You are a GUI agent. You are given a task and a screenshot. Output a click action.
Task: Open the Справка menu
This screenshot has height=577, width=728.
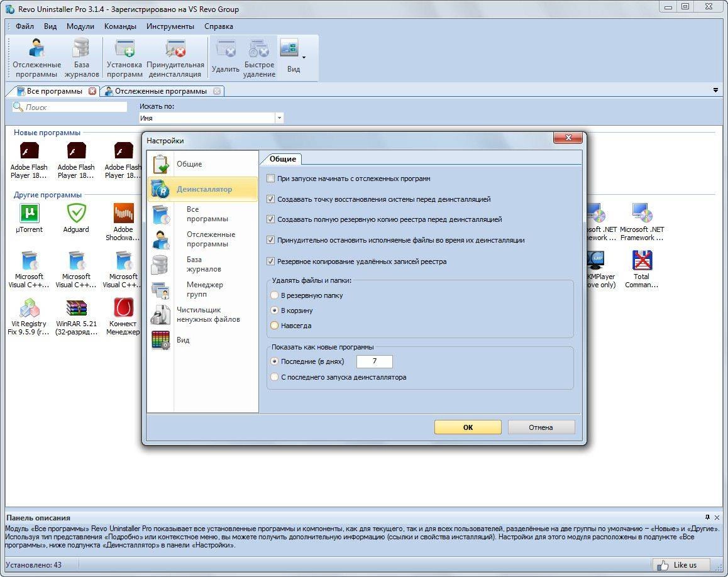coord(219,26)
